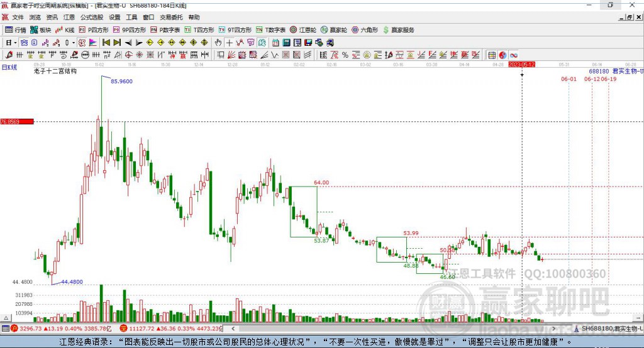The width and height of the screenshot is (644, 348).
Task: Click the floppy disk save icon
Action: pyautogui.click(x=308, y=42)
